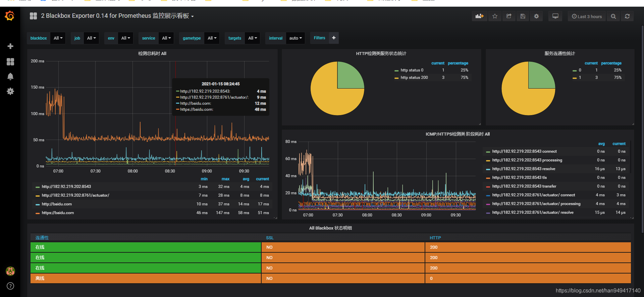The height and width of the screenshot is (297, 644).
Task: Click color swatch for 8761/actuator/ resolve
Action: (x=488, y=213)
